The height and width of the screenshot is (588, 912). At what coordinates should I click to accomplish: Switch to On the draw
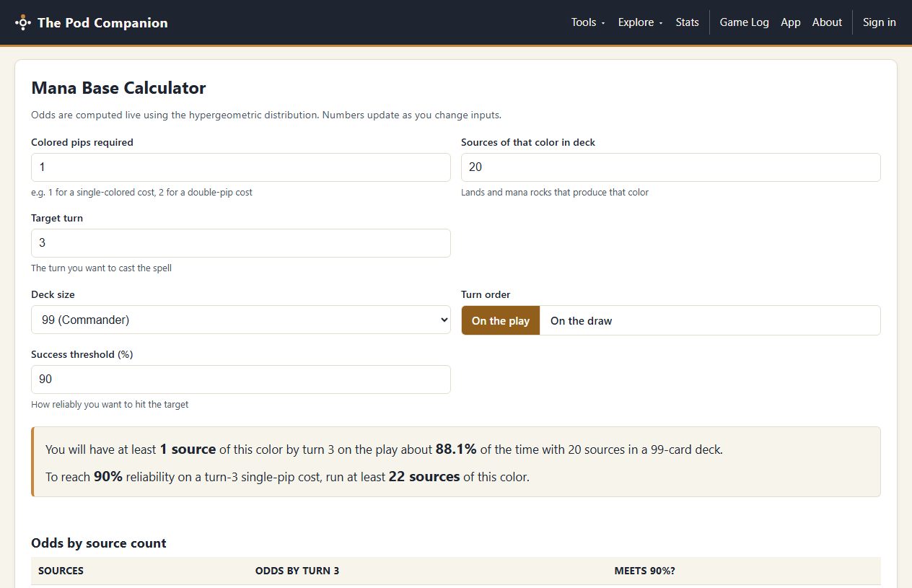coord(581,320)
